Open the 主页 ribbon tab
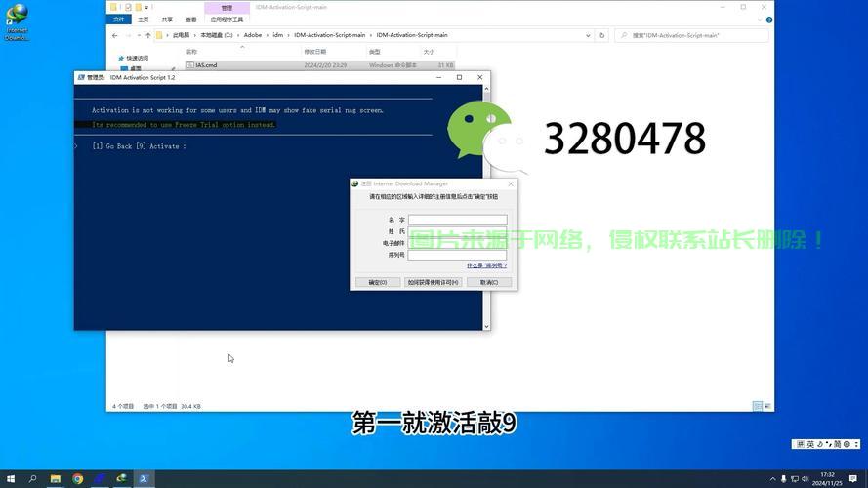Screen dimensions: 868x488 (x=144, y=20)
